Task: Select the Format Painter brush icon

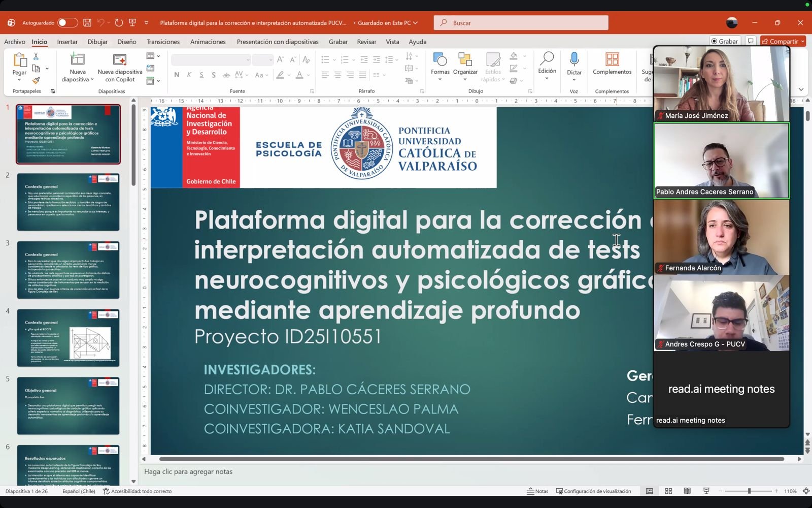Action: pyautogui.click(x=36, y=80)
